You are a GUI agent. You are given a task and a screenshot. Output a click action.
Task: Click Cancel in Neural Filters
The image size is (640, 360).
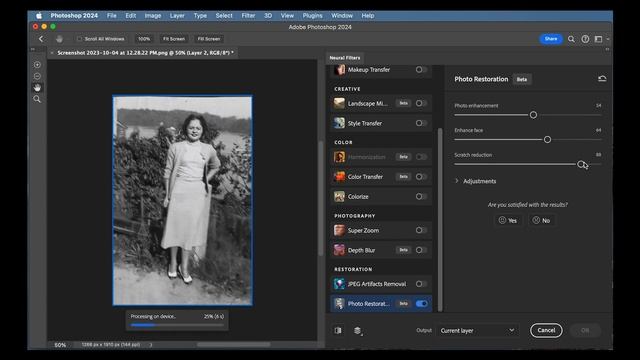point(546,330)
